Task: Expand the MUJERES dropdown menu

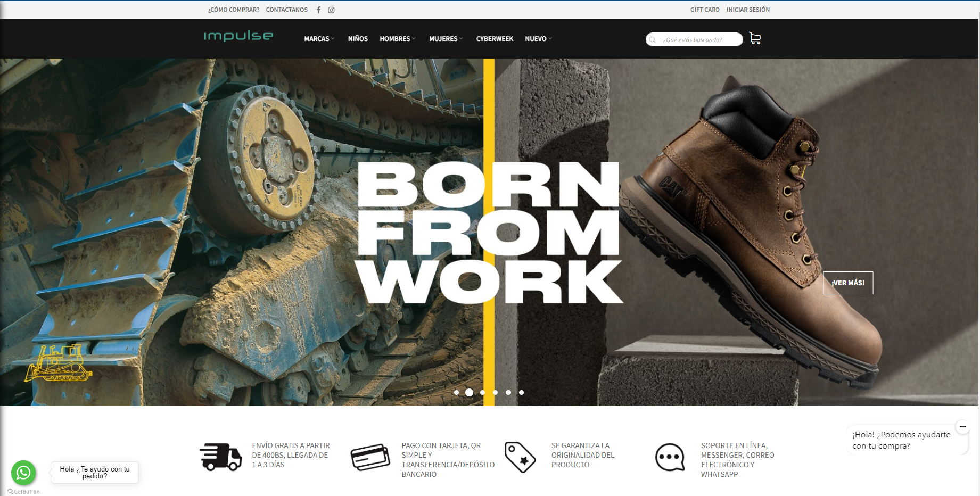Action: [446, 39]
